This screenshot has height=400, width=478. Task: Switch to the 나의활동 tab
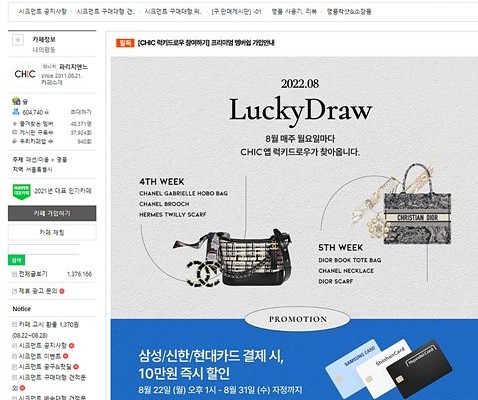point(44,50)
